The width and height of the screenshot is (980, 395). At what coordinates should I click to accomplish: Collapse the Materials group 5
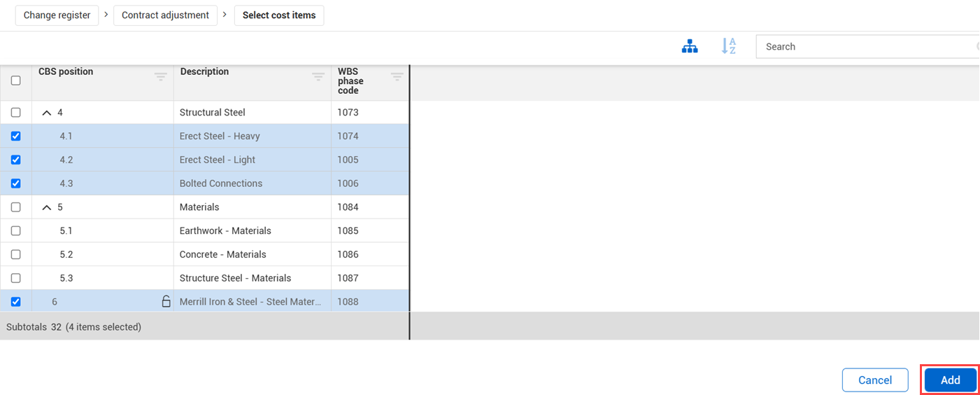click(x=47, y=207)
